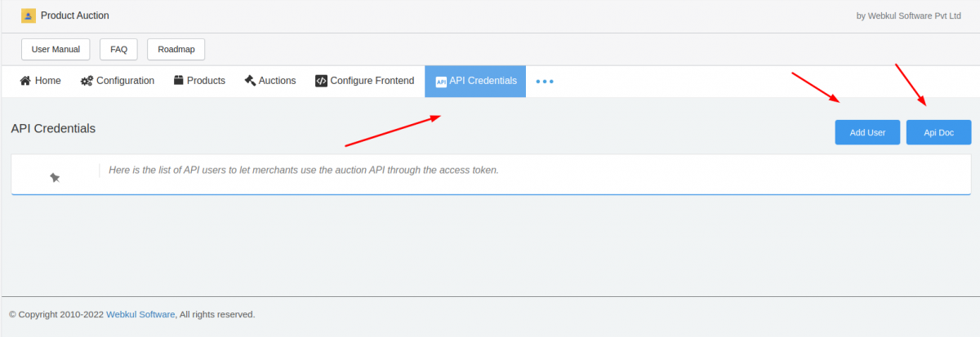The image size is (980, 337).
Task: Open the Api Doc
Action: click(x=938, y=132)
